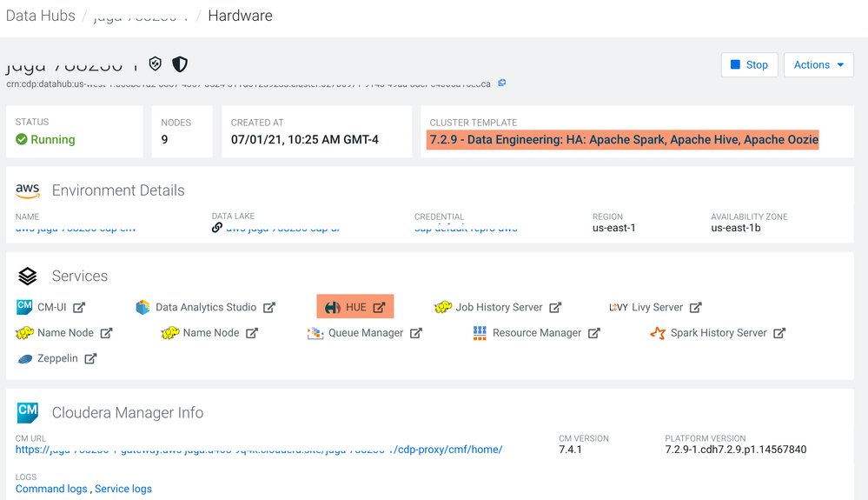
Task: Open the credential link under CREDENTIAL
Action: point(466,228)
